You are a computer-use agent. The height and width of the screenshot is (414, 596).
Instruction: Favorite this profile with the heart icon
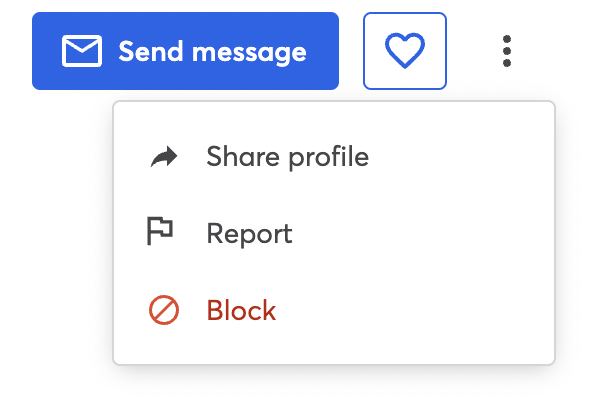click(x=405, y=51)
